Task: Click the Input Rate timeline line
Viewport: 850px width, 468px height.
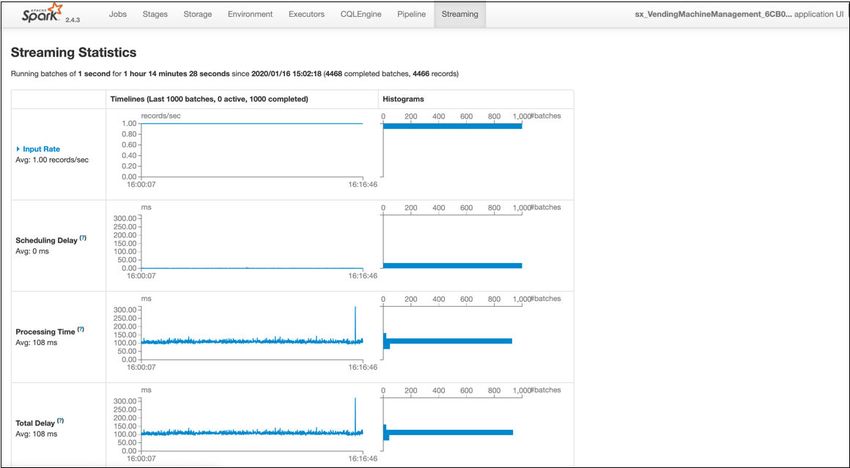Action: click(252, 124)
